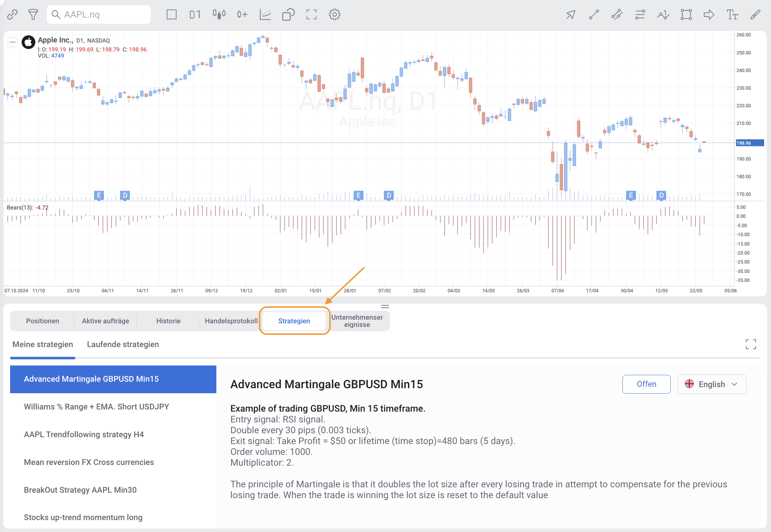The image size is (771, 532).
Task: Switch to the Historie tab
Action: (168, 321)
